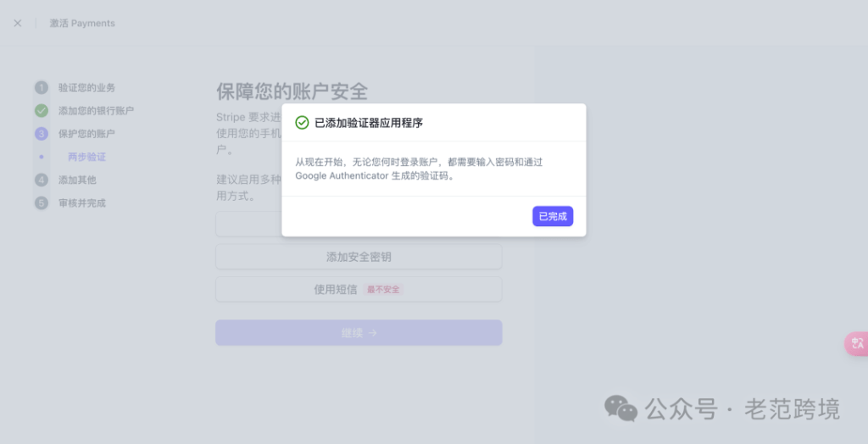
Task: Click the 激活 Payments header title
Action: click(x=82, y=23)
